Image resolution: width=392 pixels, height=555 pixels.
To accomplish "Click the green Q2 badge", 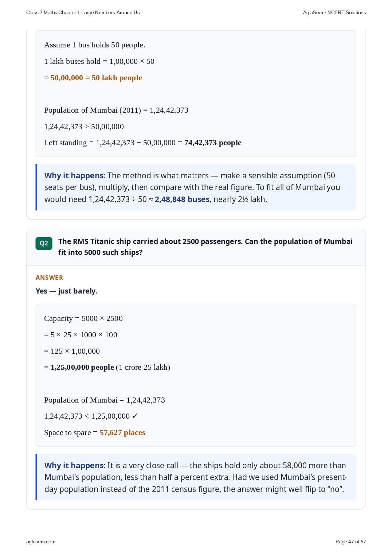I will pos(44,243).
